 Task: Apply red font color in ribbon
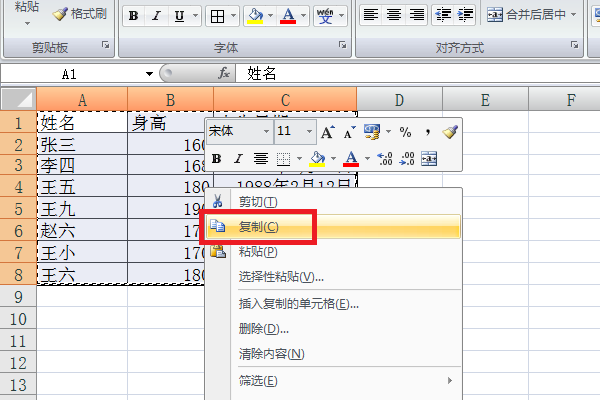(288, 16)
